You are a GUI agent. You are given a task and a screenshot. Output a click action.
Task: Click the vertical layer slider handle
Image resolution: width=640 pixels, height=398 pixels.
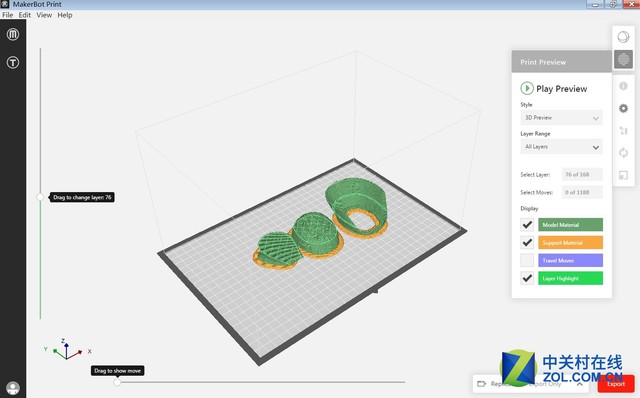[40, 197]
